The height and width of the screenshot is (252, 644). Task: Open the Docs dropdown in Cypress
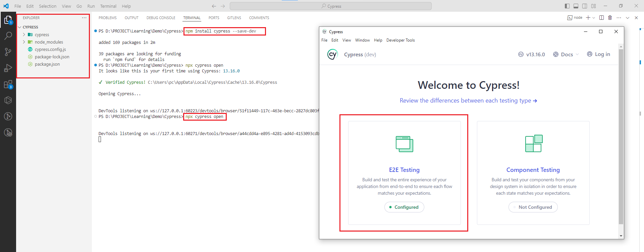tap(567, 54)
